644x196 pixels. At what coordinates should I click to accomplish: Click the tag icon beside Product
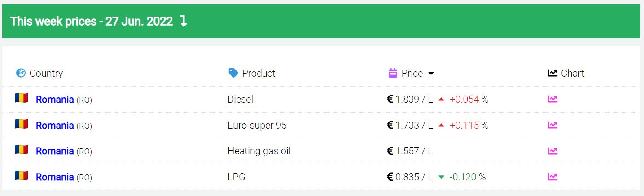click(x=233, y=73)
